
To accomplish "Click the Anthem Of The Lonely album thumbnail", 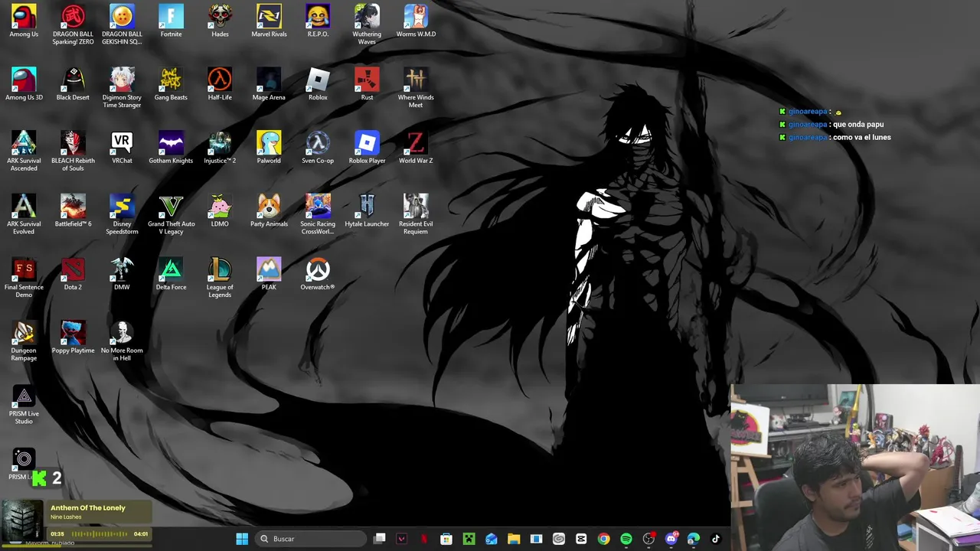I will [22, 521].
